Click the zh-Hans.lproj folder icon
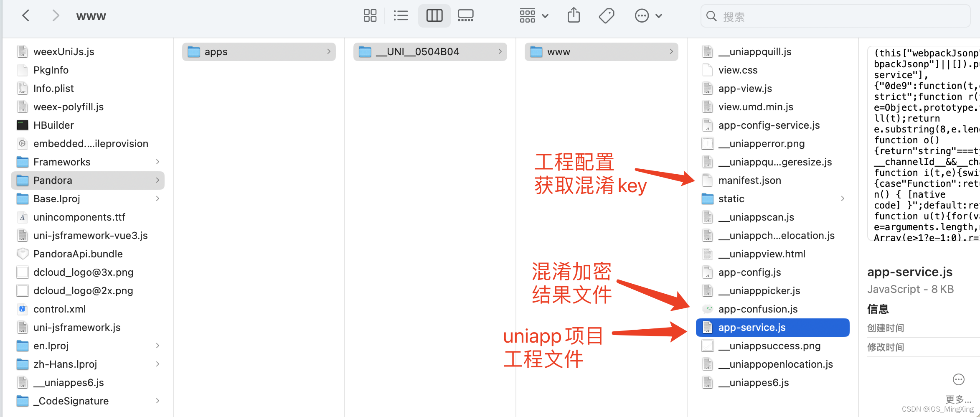Viewport: 980px width, 417px height. click(23, 364)
